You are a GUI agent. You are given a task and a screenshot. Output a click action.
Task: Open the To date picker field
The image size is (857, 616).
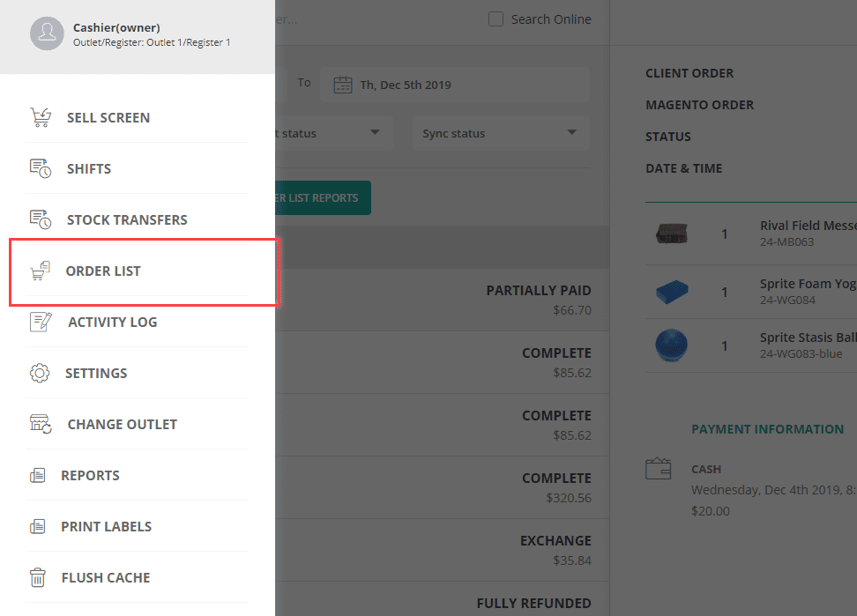point(455,85)
